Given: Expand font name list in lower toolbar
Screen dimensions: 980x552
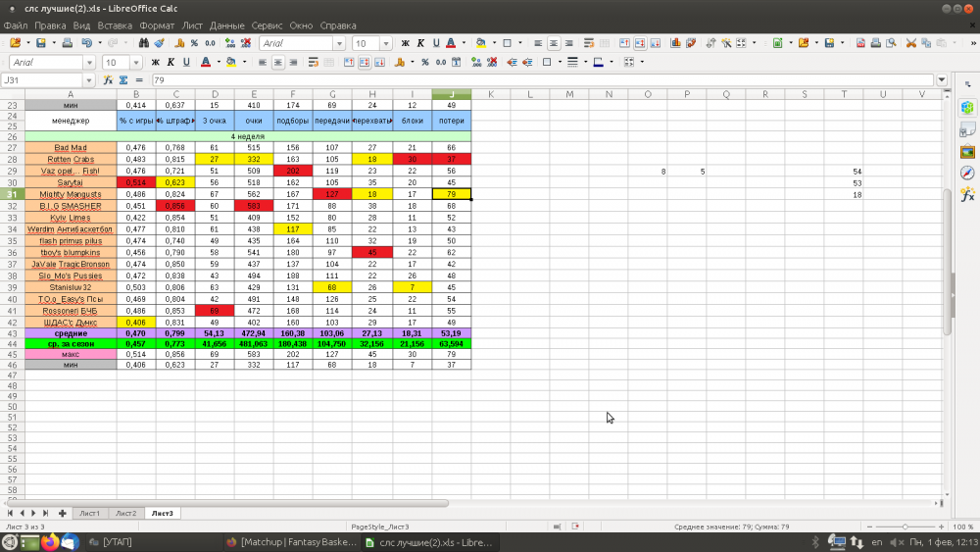Looking at the screenshot, I should point(89,62).
